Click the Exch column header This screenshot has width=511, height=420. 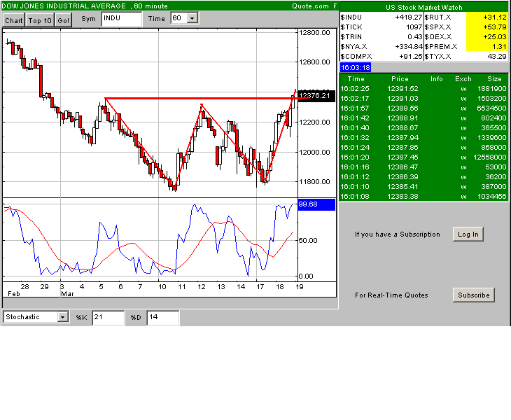pos(463,79)
